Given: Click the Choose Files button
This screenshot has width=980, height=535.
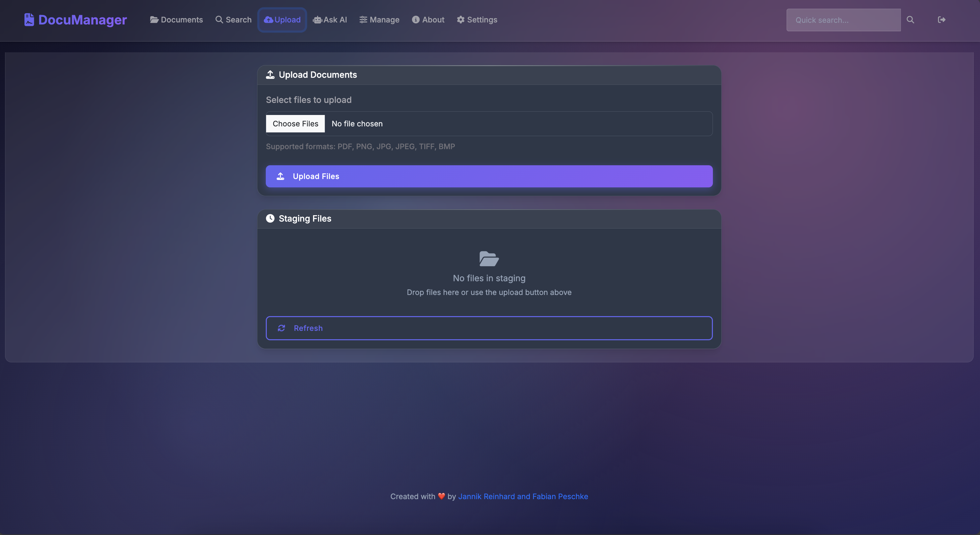Looking at the screenshot, I should click(295, 124).
